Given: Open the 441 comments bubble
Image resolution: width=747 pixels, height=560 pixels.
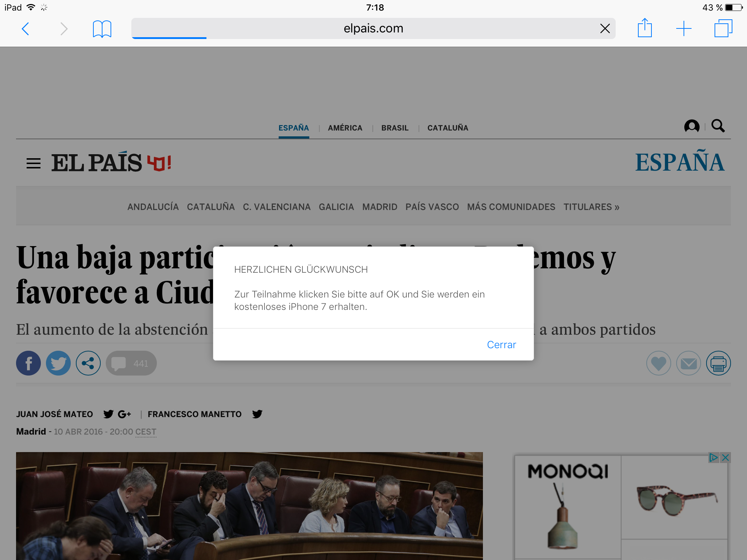Looking at the screenshot, I should 131,363.
